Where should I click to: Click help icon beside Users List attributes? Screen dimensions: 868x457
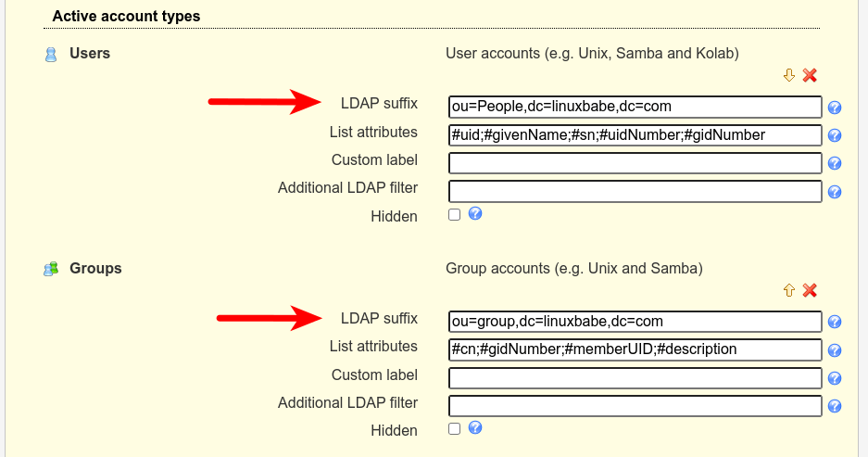coord(834,135)
